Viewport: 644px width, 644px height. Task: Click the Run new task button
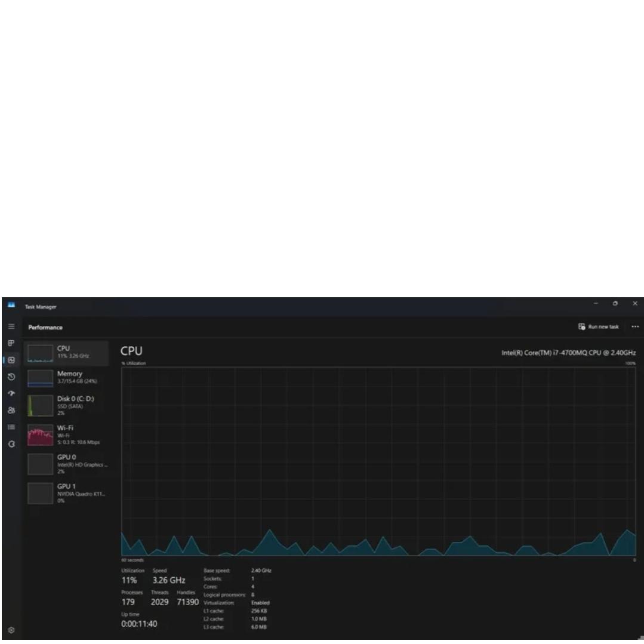599,327
